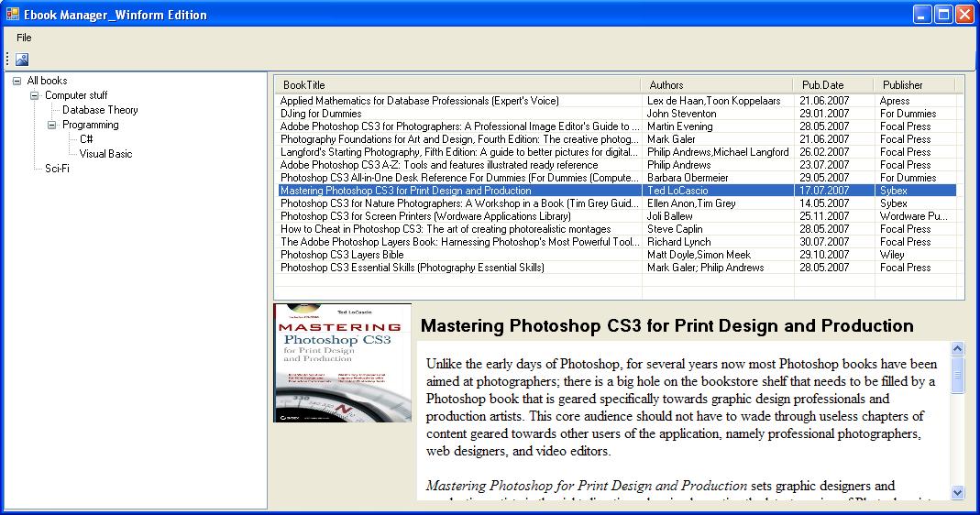Select the C# tree item
980x515 pixels.
pos(86,138)
